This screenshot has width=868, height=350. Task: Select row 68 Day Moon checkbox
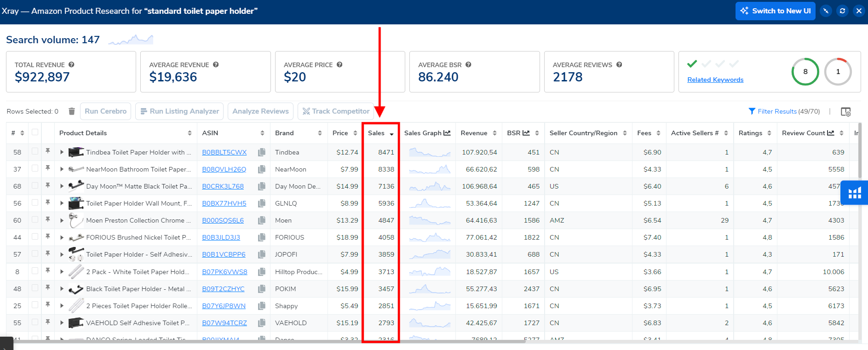[x=35, y=185]
